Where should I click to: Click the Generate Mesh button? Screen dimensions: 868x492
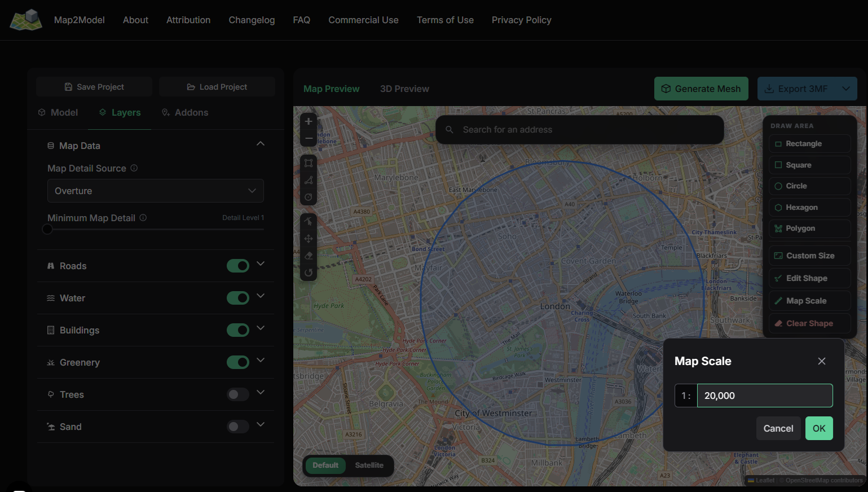pyautogui.click(x=701, y=89)
